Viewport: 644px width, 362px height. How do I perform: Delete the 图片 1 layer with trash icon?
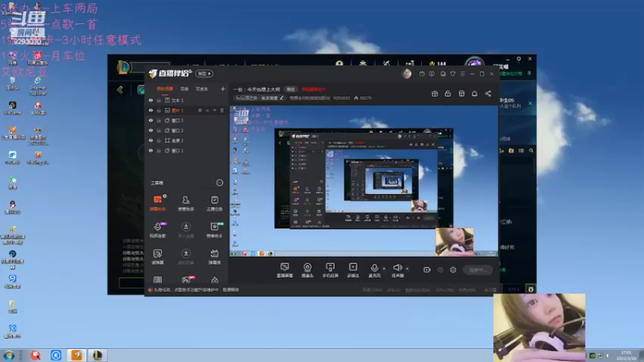[222, 110]
